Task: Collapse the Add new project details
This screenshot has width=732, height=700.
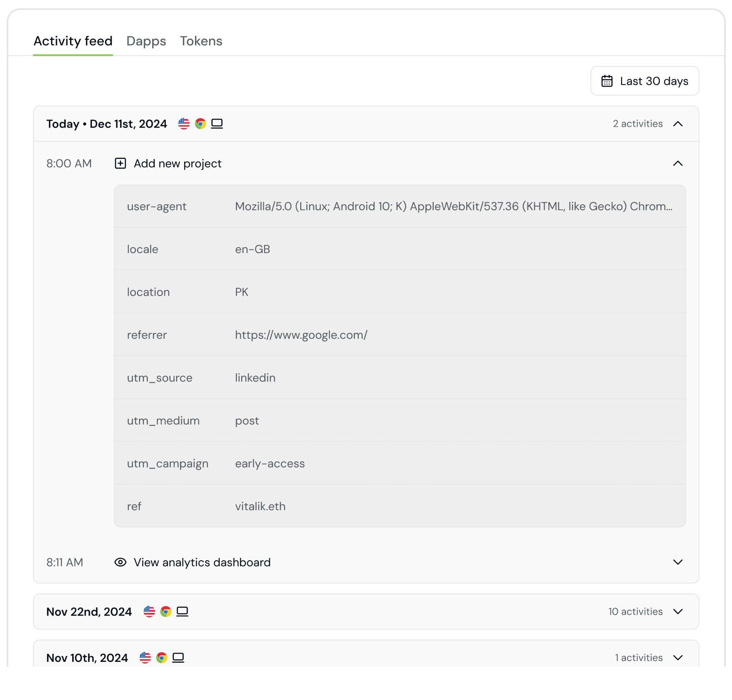Action: click(x=678, y=163)
